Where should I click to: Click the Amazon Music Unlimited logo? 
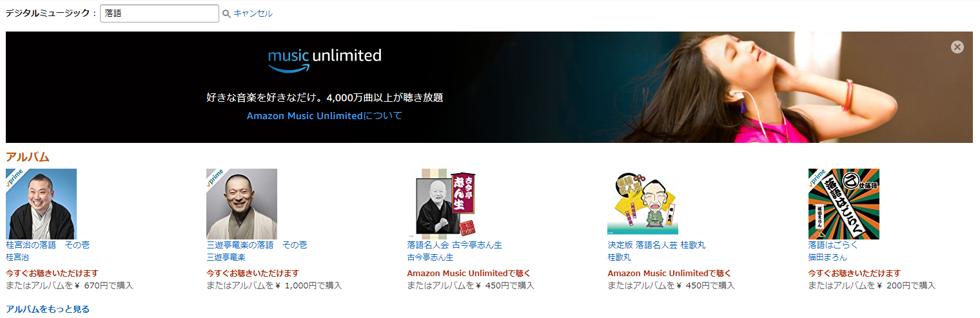(x=325, y=59)
